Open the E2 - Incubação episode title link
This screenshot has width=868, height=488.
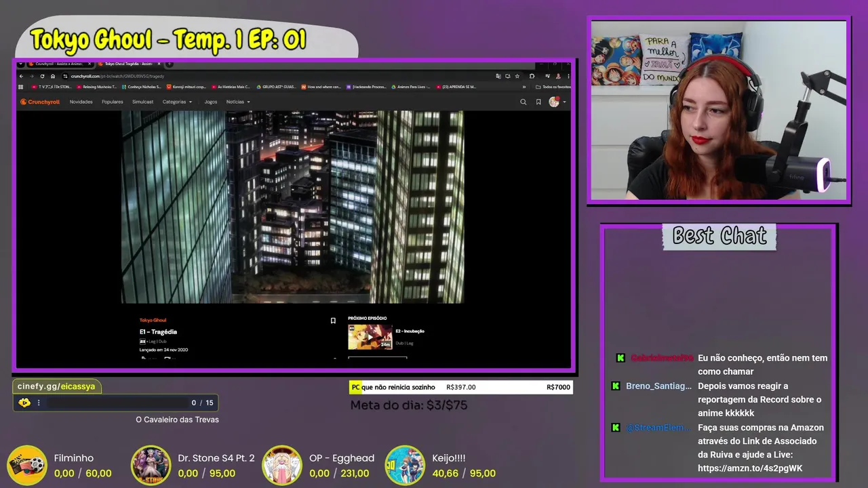[410, 331]
